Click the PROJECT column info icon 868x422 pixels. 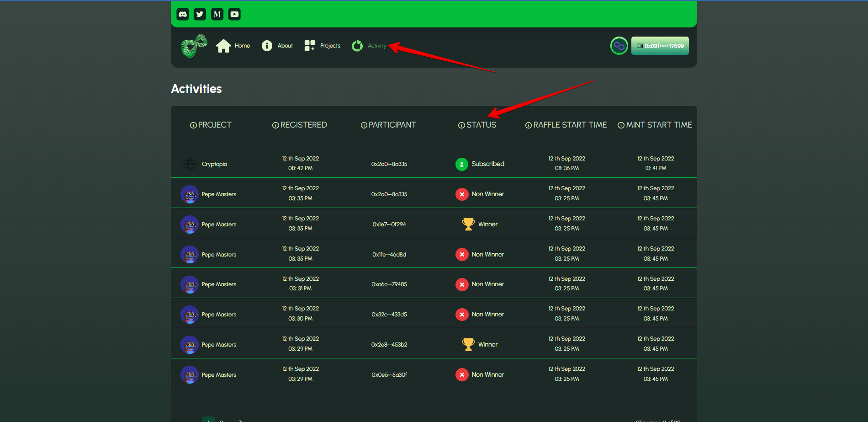(x=193, y=125)
